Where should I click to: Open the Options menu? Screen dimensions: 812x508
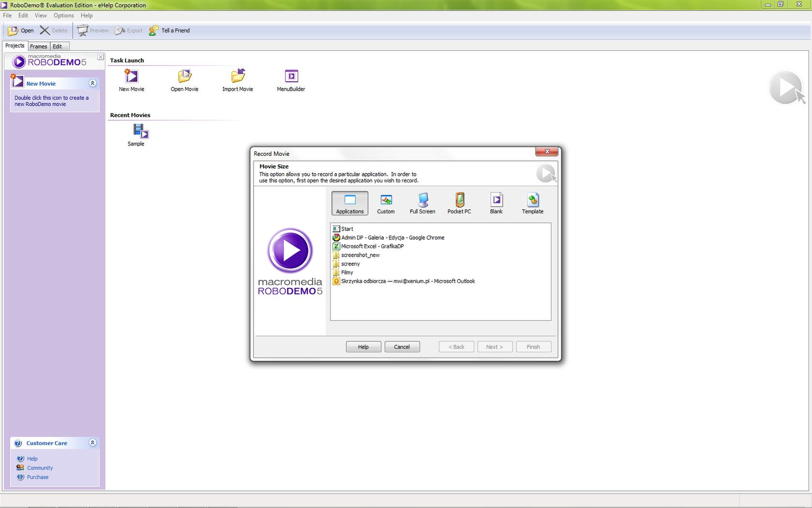click(x=64, y=15)
